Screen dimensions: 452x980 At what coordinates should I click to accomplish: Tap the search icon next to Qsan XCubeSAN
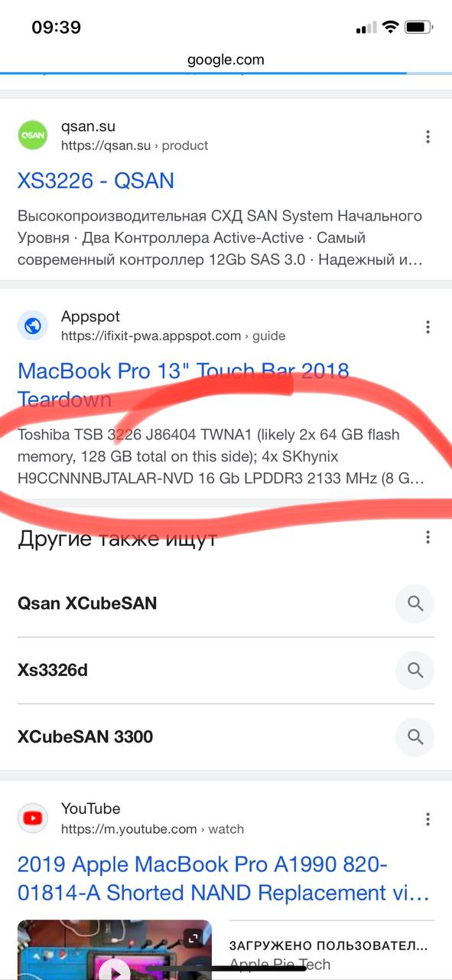click(x=415, y=603)
